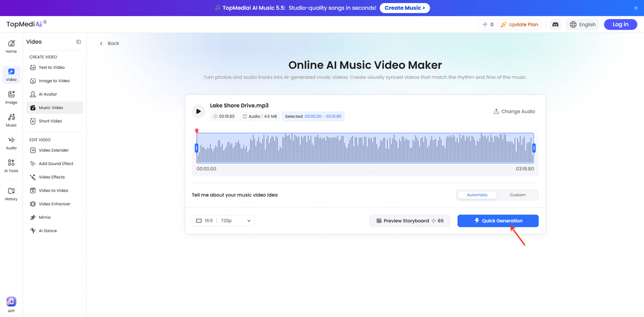Play the Lake Shore Drive.mp3 audio
Image resolution: width=644 pixels, height=317 pixels.
(199, 111)
